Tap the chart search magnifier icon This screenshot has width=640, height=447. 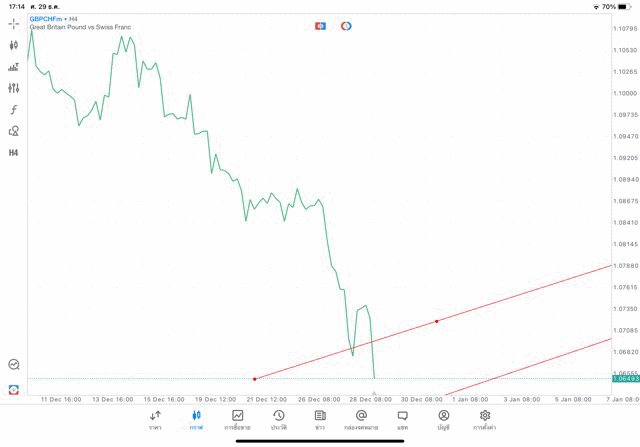click(13, 365)
